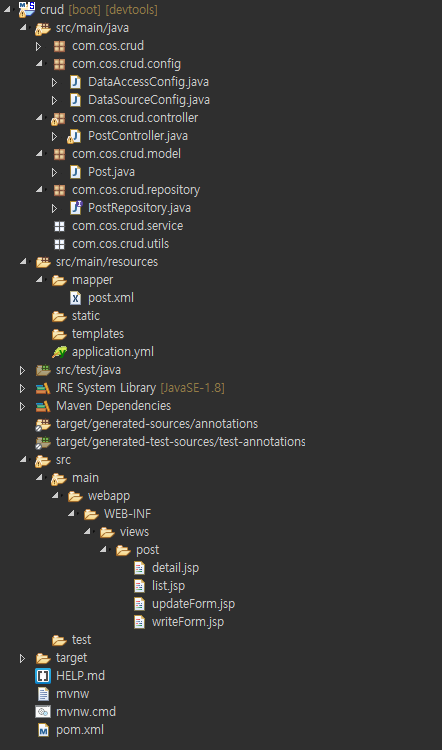Expand the target folder arrow
Screen dimensions: 442x750
click(x=22, y=658)
